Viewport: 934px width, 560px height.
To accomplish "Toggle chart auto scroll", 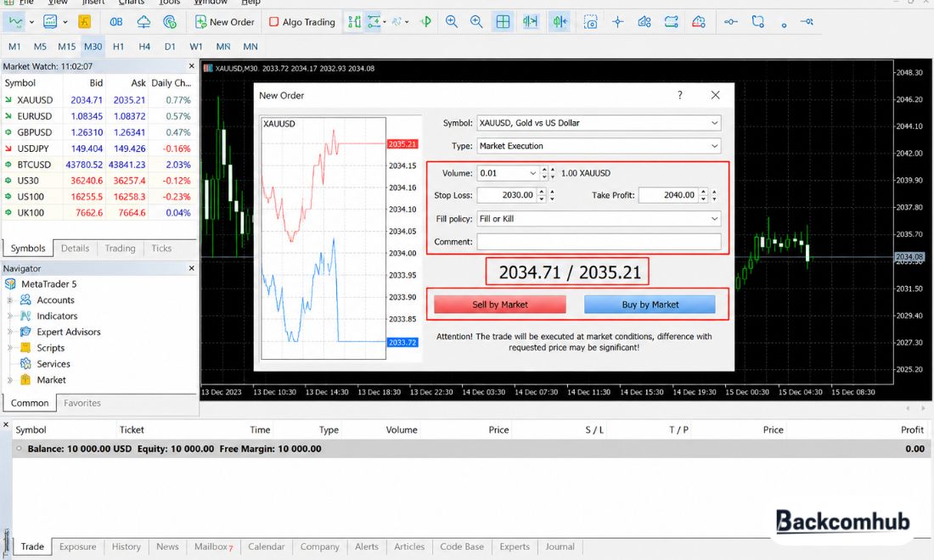I will point(530,22).
